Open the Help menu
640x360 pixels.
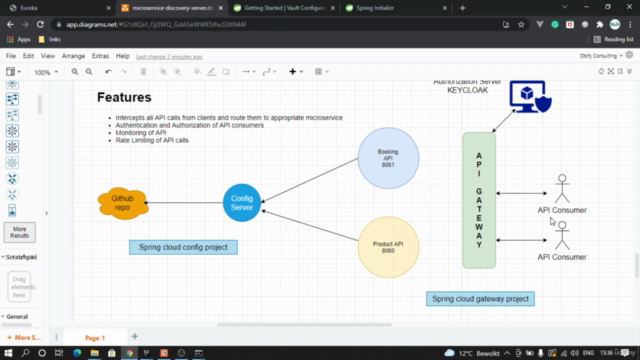pyautogui.click(x=122, y=56)
